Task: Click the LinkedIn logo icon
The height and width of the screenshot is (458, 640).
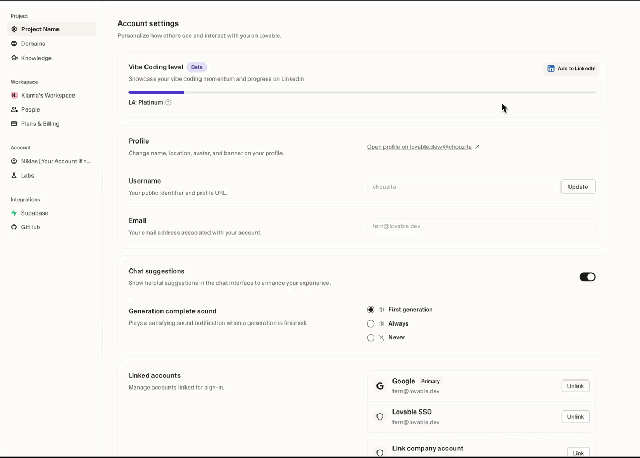Action: pyautogui.click(x=551, y=69)
